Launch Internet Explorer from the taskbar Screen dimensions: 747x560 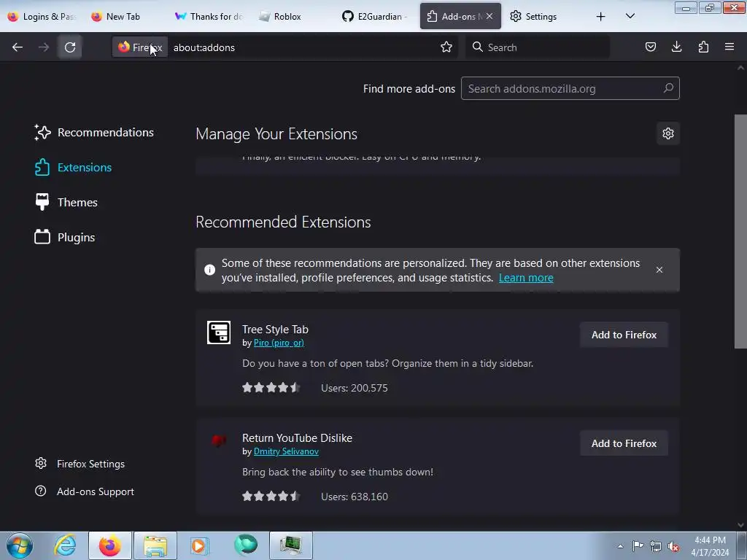coord(65,545)
